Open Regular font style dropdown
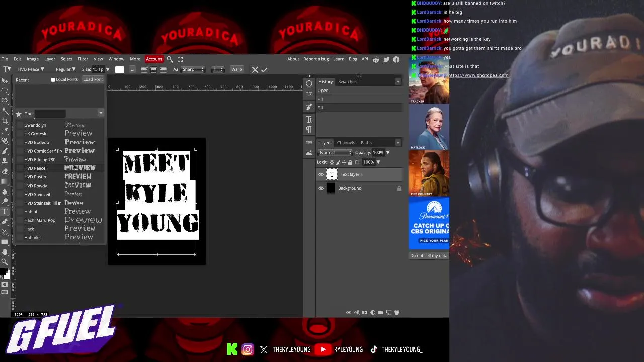The image size is (644, 362). (x=65, y=69)
